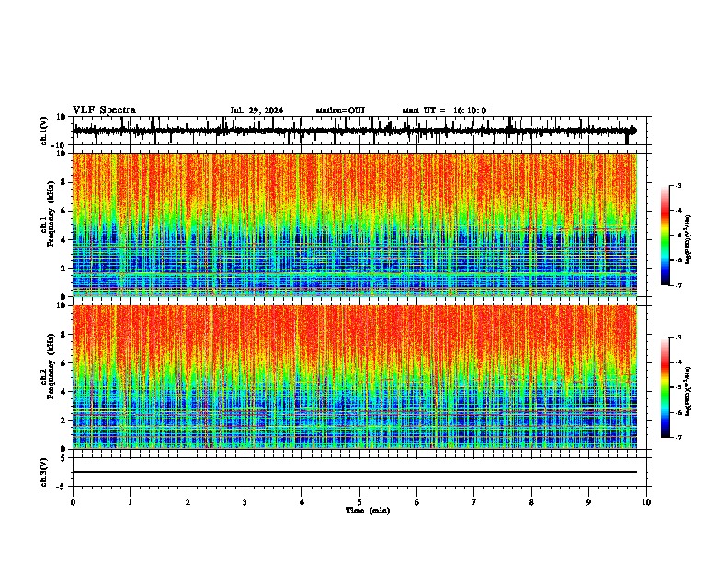Click the 'station=OUJ' label
This screenshot has height=563, width=728.
pos(340,110)
